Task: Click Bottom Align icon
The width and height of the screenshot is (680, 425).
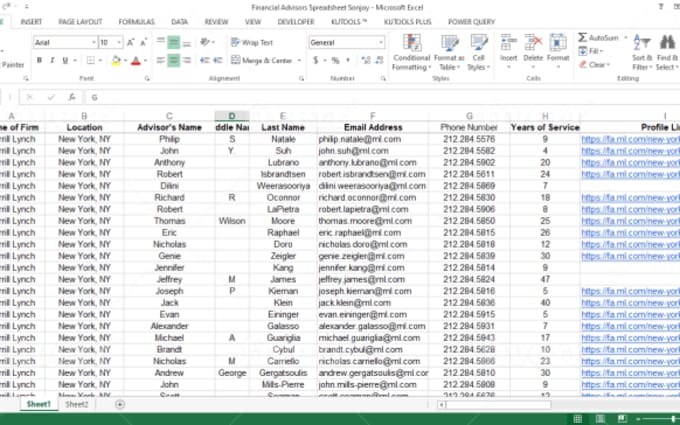Action: point(187,42)
